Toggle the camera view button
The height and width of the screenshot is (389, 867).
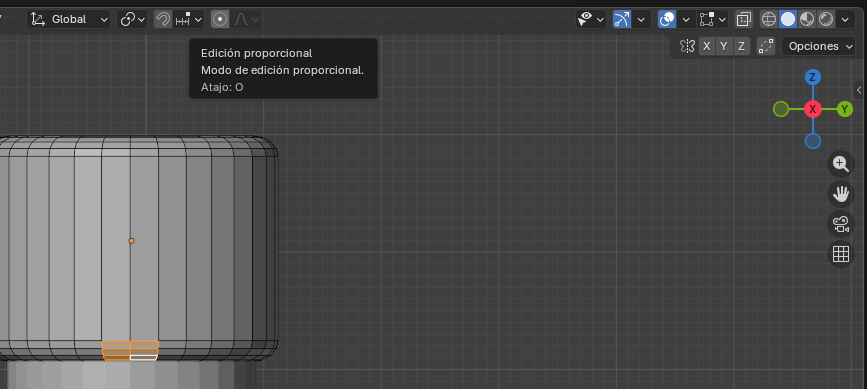pos(841,224)
